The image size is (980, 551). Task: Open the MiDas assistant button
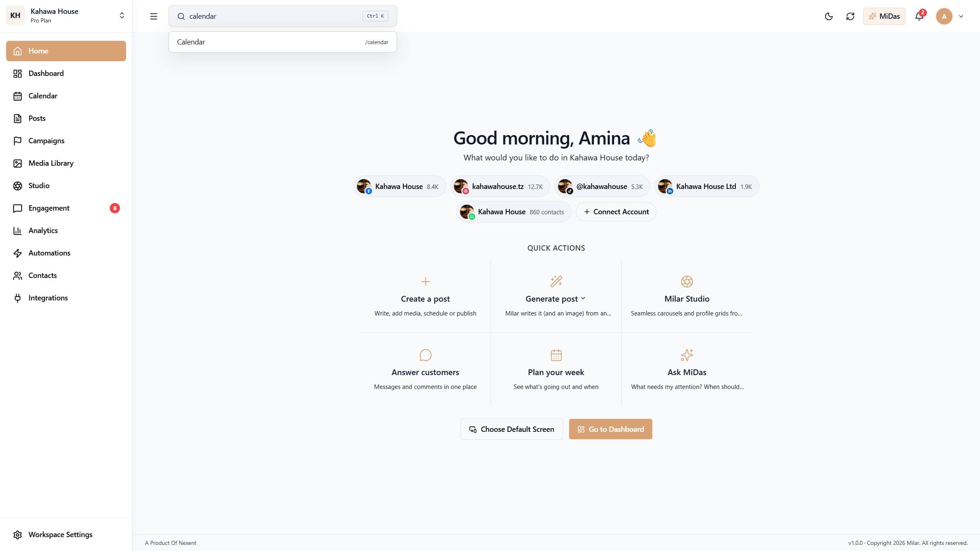pos(884,16)
